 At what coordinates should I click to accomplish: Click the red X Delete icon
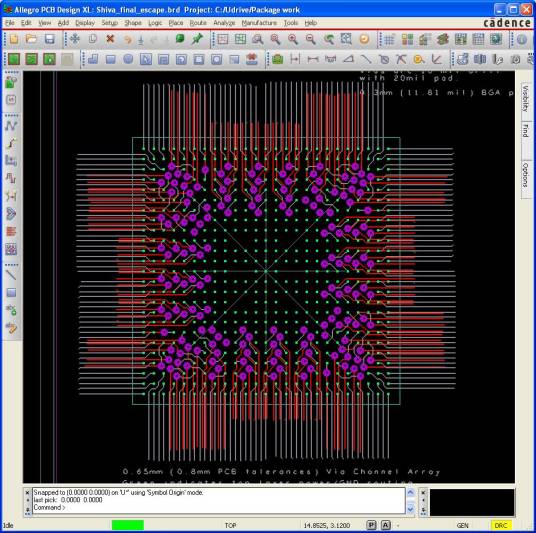110,39
